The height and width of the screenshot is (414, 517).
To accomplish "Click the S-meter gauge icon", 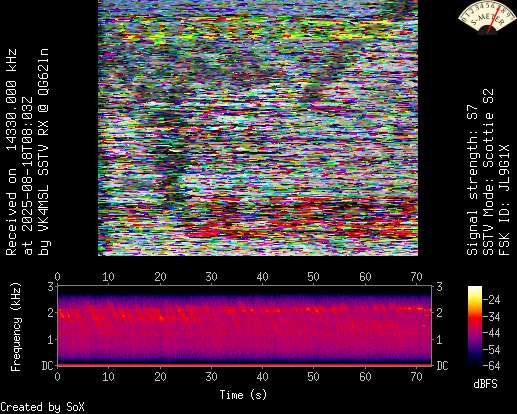I will [487, 17].
